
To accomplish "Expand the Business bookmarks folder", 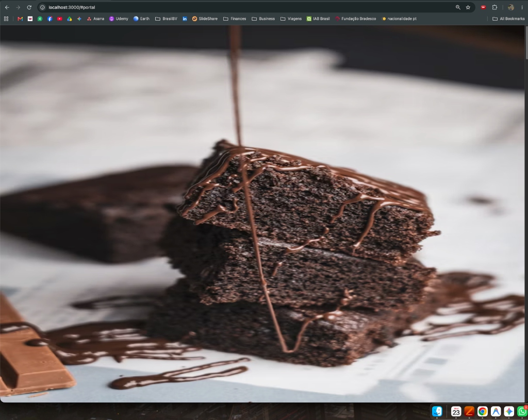I will coord(263,19).
